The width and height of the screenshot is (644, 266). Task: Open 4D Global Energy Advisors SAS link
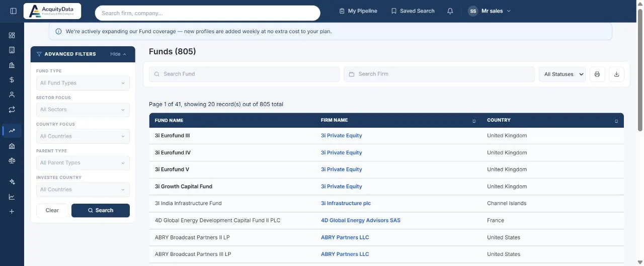361,220
